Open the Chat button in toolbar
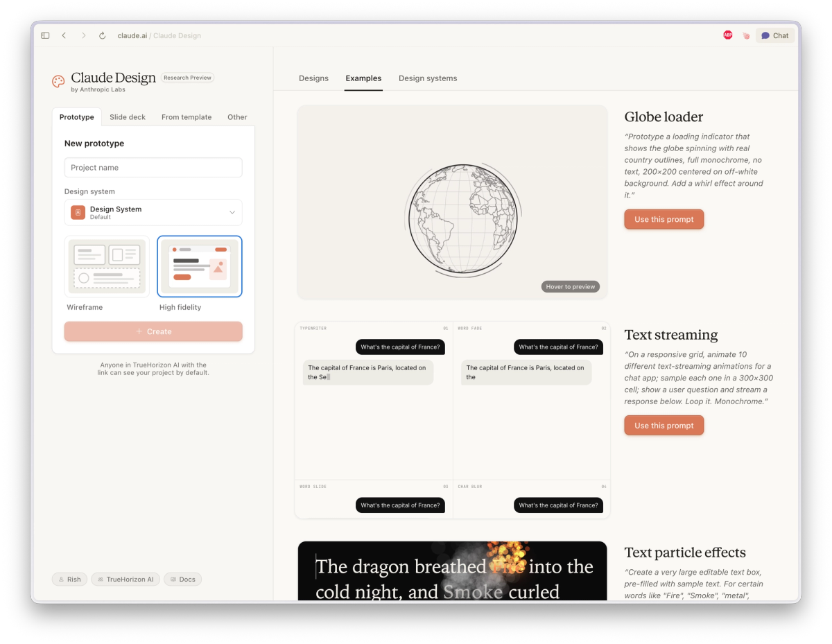The image size is (832, 644). tap(775, 35)
